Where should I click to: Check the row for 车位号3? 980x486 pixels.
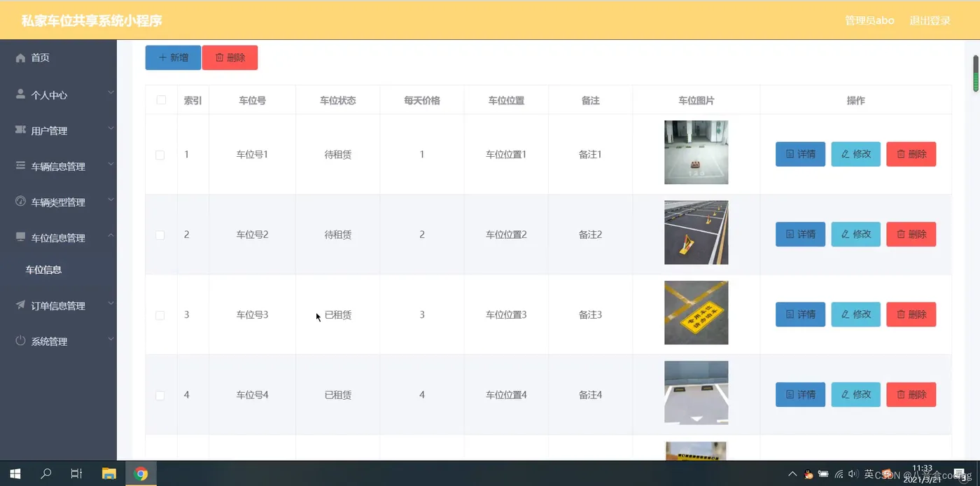(160, 315)
